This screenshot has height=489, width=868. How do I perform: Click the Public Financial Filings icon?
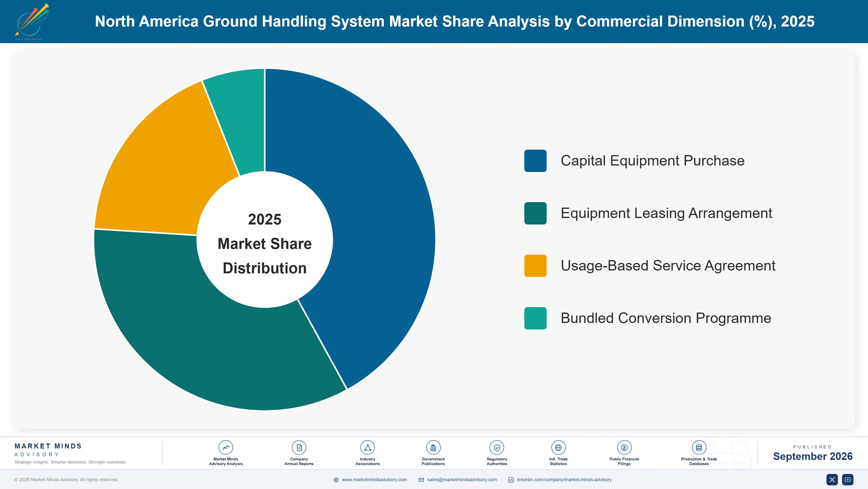(x=624, y=447)
